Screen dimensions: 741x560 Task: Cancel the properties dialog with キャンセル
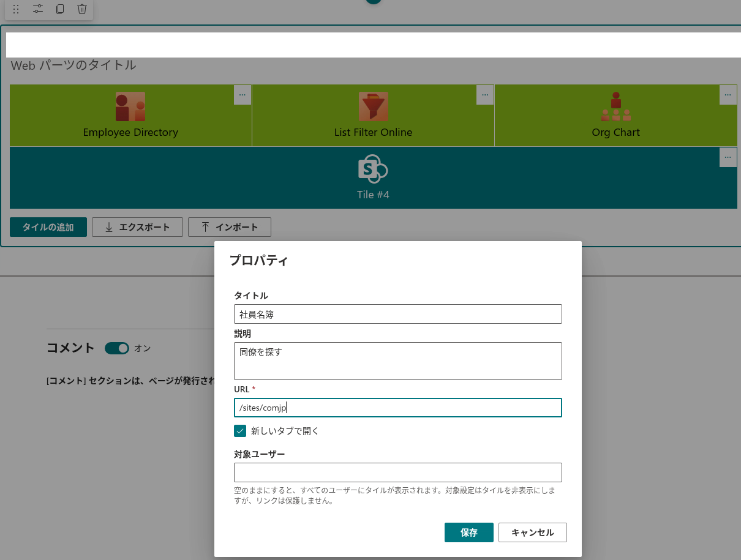533,532
